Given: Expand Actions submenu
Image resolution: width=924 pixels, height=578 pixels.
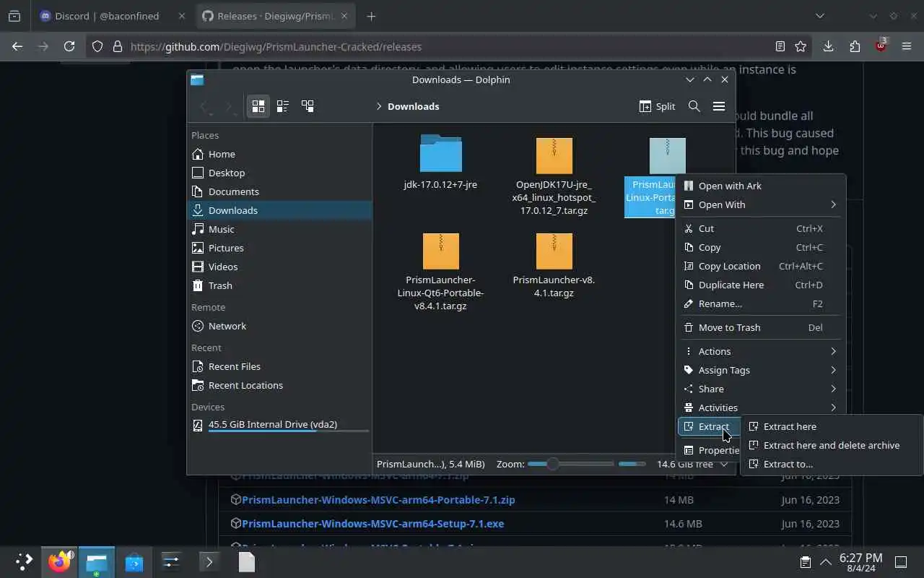Looking at the screenshot, I should pyautogui.click(x=760, y=351).
